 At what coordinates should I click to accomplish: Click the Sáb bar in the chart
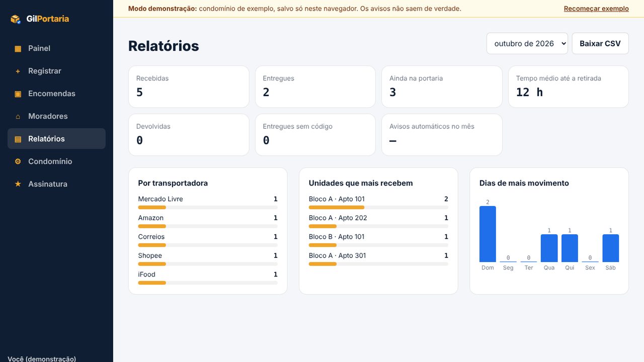[x=610, y=248]
